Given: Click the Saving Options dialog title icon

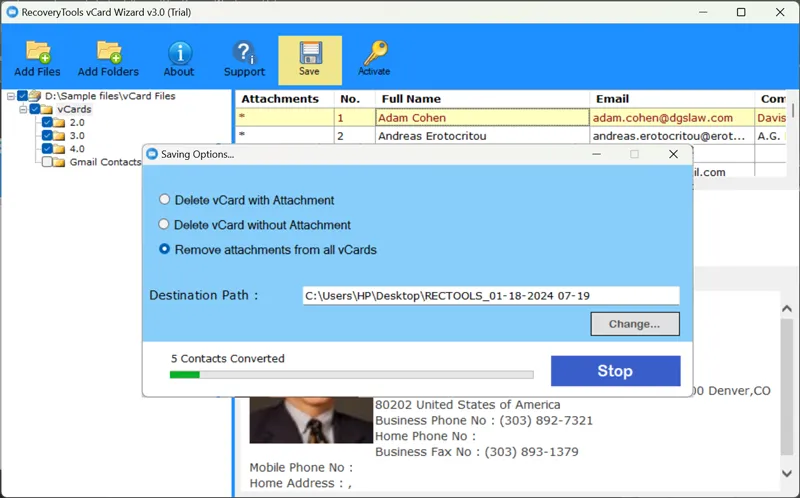Looking at the screenshot, I should pyautogui.click(x=152, y=154).
